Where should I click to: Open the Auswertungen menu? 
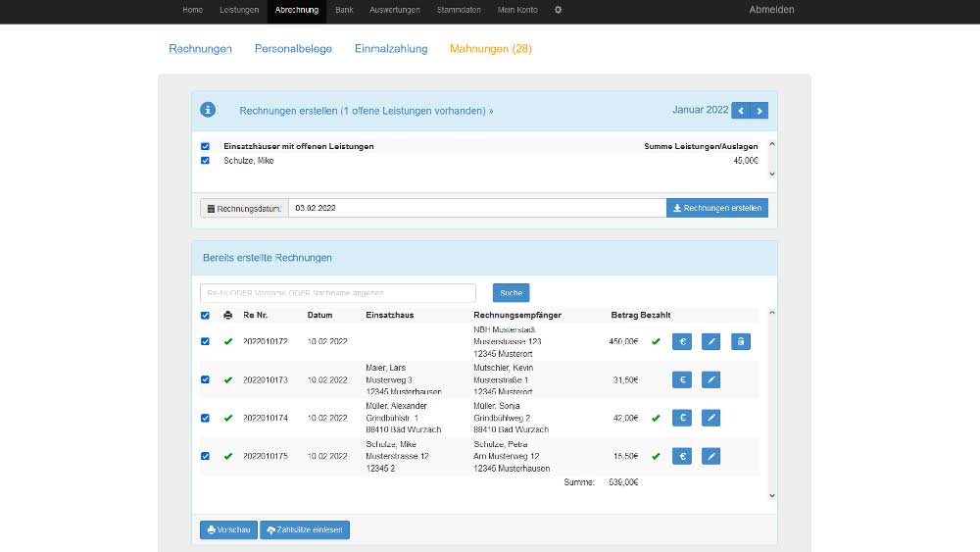tap(394, 10)
